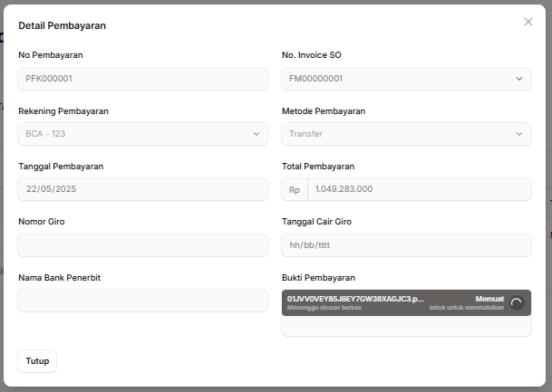Image resolution: width=552 pixels, height=392 pixels.
Task: Click the Tutup button
Action: point(37,361)
